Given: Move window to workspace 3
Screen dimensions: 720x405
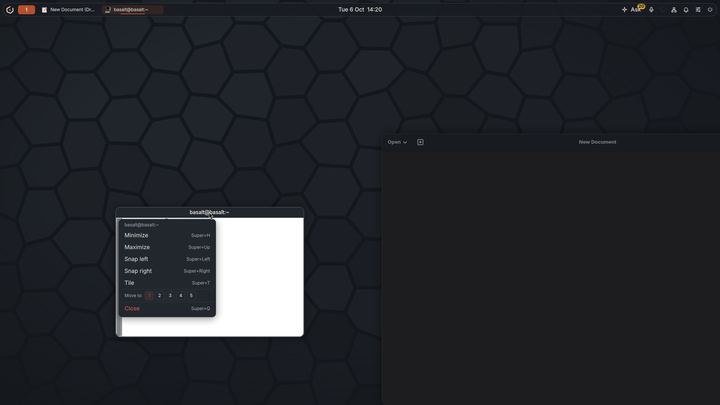Looking at the screenshot, I should click(x=170, y=296).
